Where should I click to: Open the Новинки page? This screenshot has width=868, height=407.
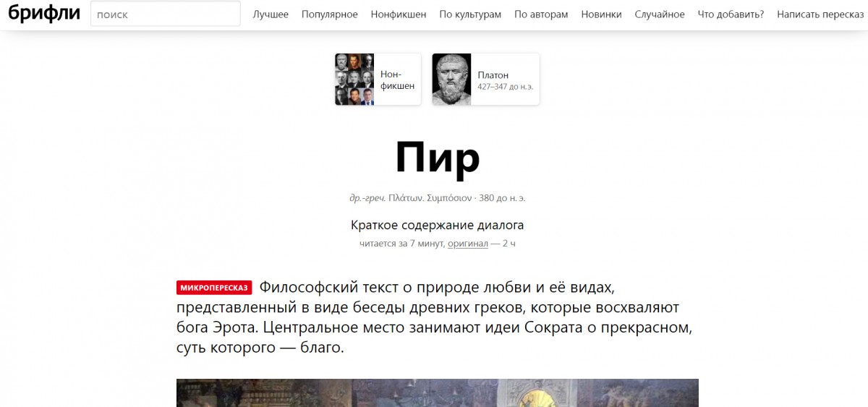tap(601, 14)
